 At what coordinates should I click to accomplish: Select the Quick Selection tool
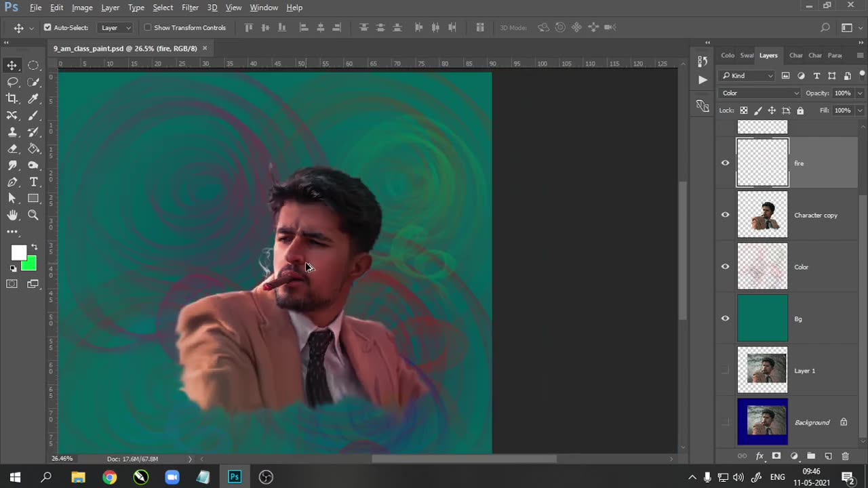(x=33, y=82)
